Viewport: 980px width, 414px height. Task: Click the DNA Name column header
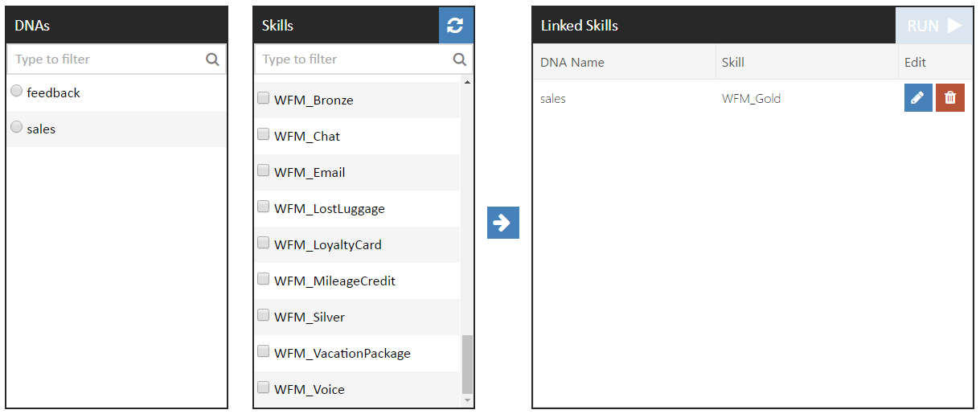pyautogui.click(x=572, y=62)
